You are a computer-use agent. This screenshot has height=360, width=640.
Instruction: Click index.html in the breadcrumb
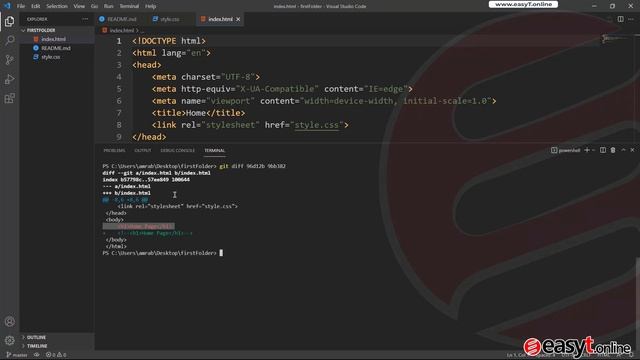point(122,30)
